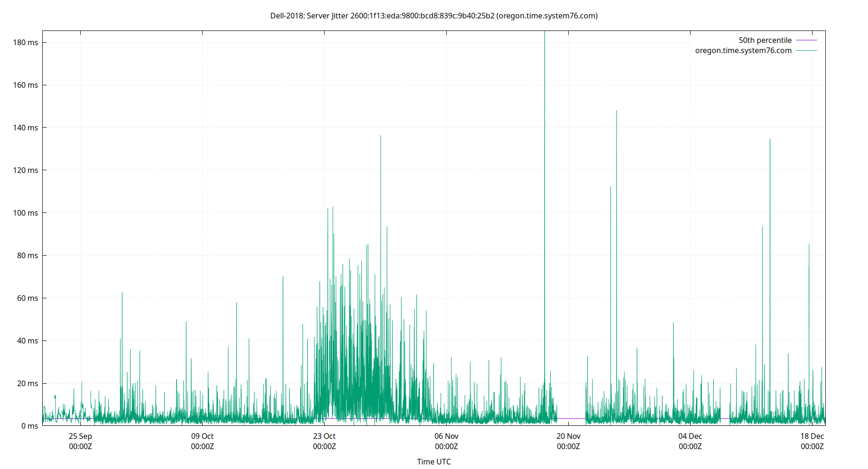Select the 25 Sep axis date label
Screen dimensions: 868x469
coord(80,436)
